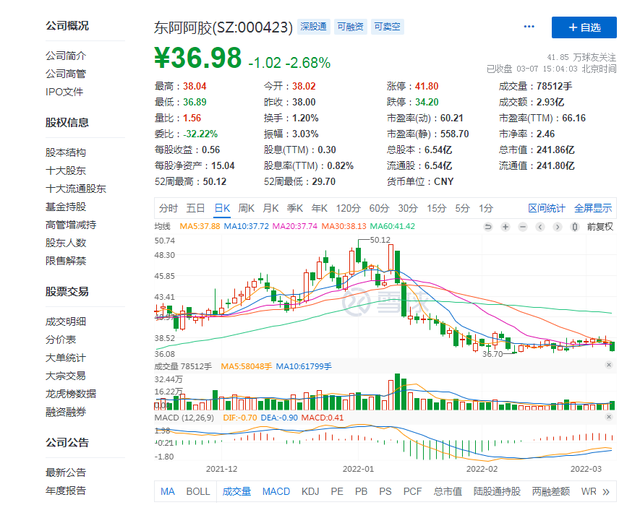Select the 周K chart tab
This screenshot has width=640, height=505.
coord(246,209)
